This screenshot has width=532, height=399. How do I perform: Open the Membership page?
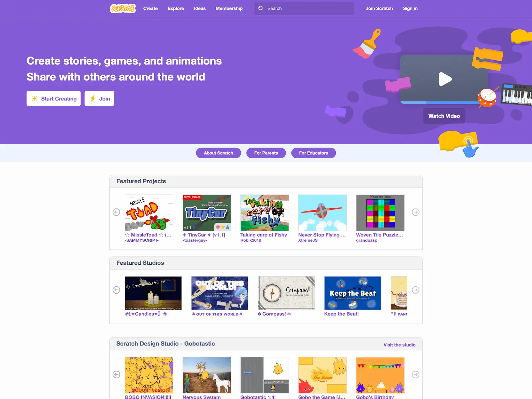click(229, 8)
